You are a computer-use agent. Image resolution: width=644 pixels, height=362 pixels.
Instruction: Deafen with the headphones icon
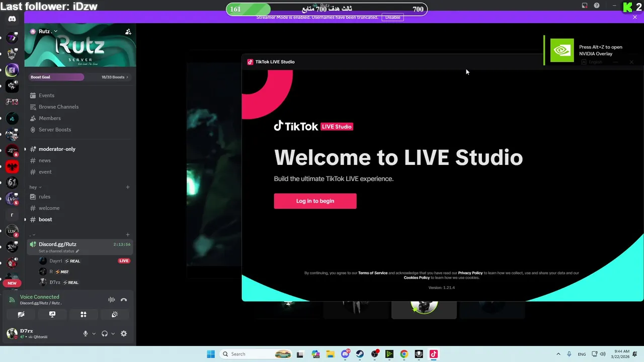[105, 334]
